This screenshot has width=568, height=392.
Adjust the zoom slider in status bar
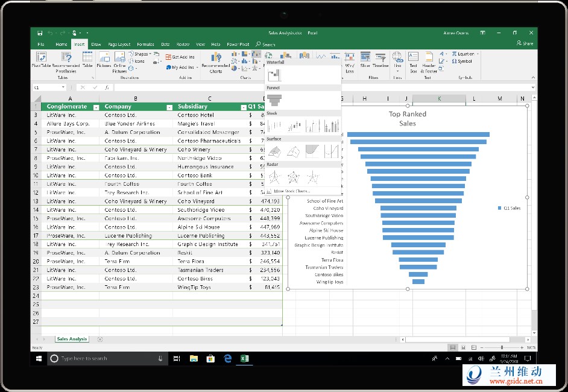point(502,347)
